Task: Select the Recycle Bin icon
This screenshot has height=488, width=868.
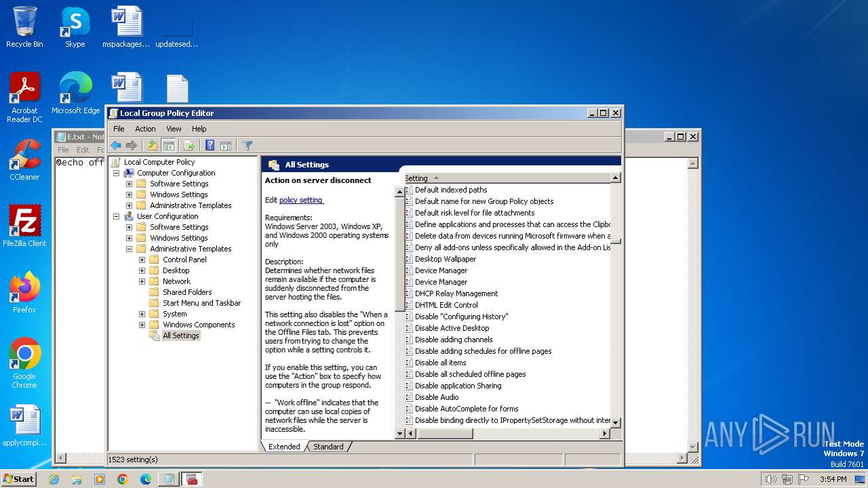Action: coord(24,28)
